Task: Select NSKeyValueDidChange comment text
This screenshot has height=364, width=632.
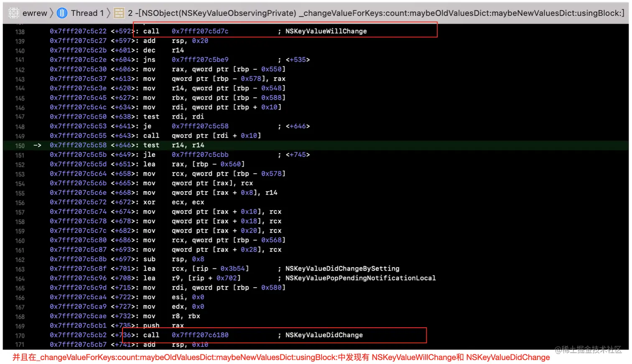Action: (324, 335)
